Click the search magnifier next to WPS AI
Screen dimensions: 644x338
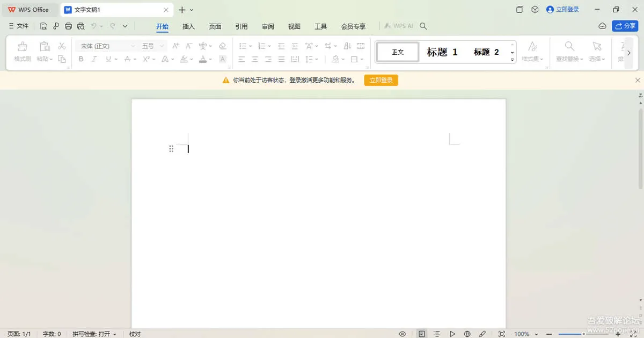tap(423, 26)
